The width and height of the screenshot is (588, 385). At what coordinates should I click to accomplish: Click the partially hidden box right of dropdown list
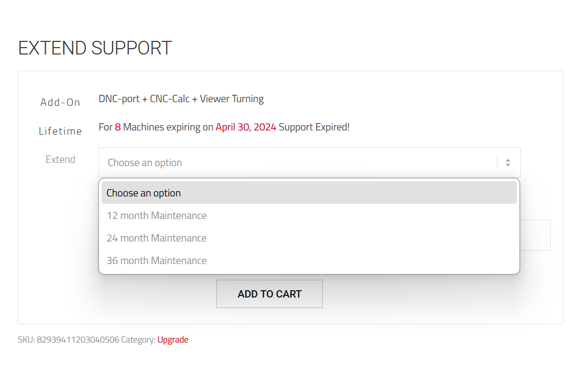535,235
